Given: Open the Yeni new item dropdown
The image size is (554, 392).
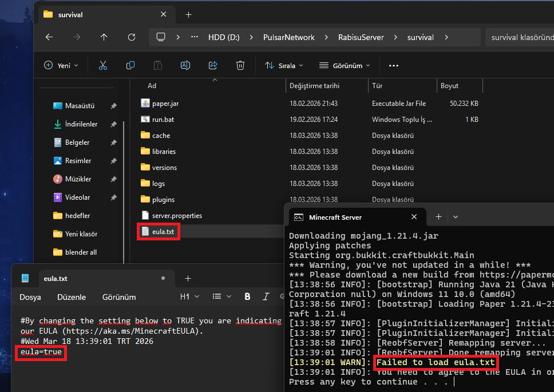Looking at the screenshot, I should 61,65.
